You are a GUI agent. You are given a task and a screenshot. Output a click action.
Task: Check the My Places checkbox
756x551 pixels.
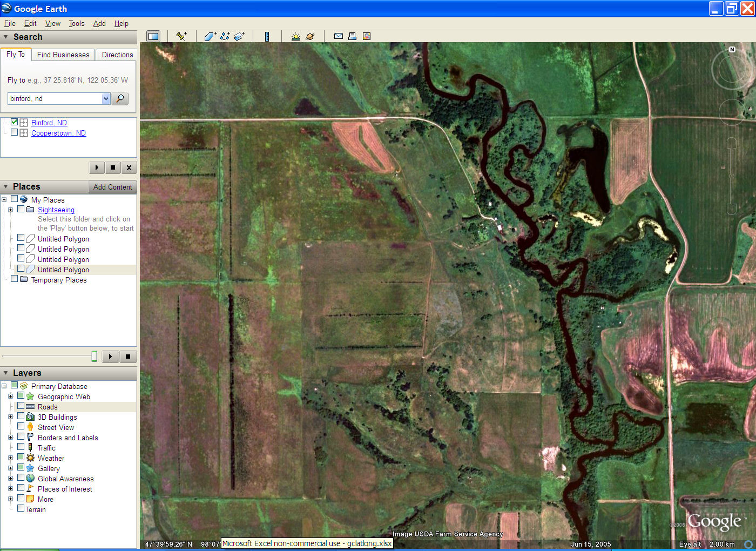(x=15, y=199)
